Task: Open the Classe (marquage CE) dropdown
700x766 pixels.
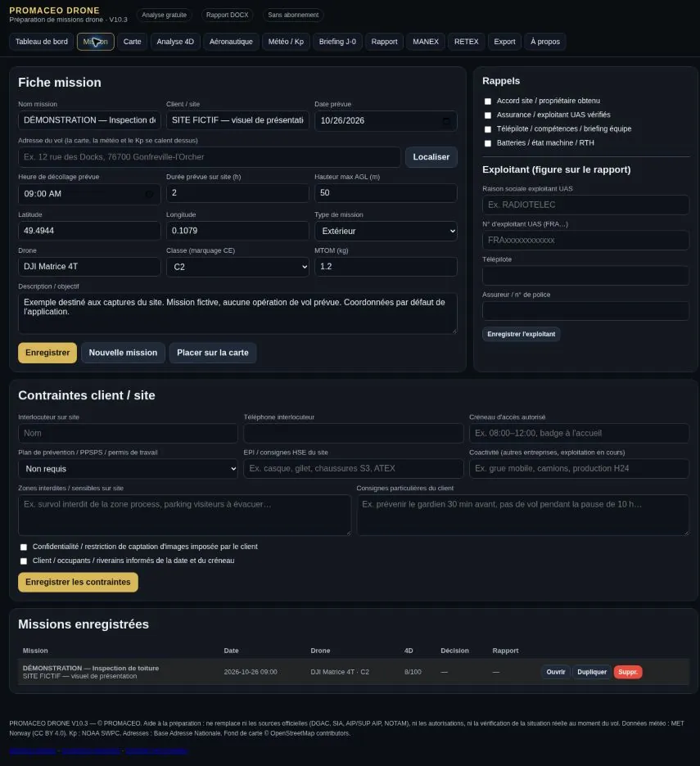Action: point(237,267)
